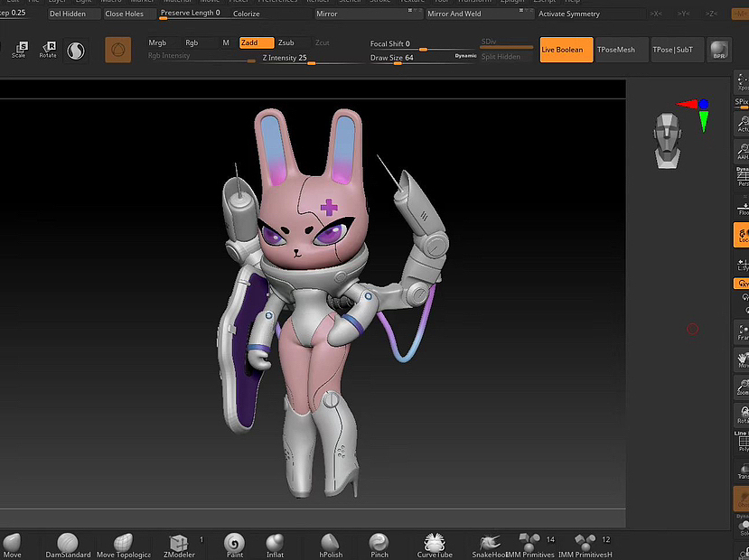The height and width of the screenshot is (560, 749).
Task: Toggle Local transformations button
Action: point(742,235)
